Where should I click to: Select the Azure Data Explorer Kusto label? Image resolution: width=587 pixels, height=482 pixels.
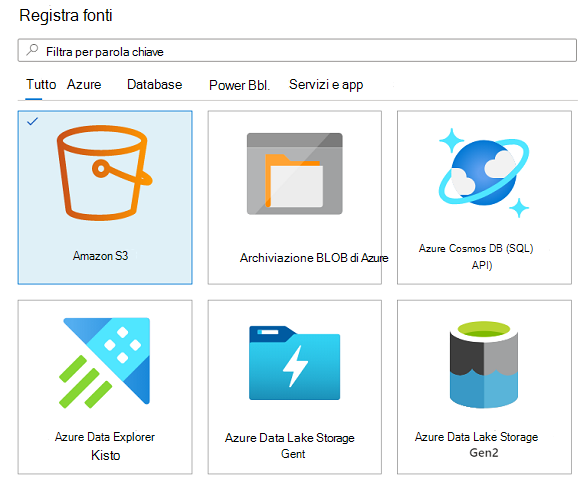[105, 446]
